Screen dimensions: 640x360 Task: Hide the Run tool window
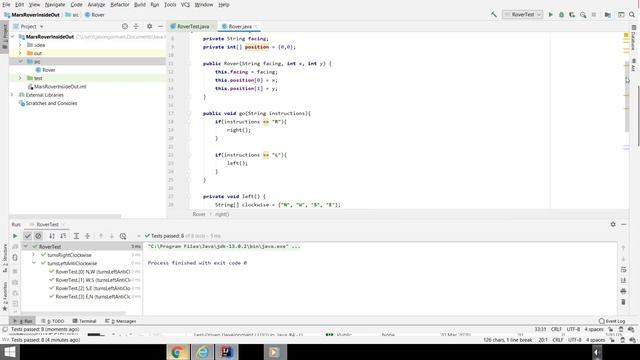[624, 224]
